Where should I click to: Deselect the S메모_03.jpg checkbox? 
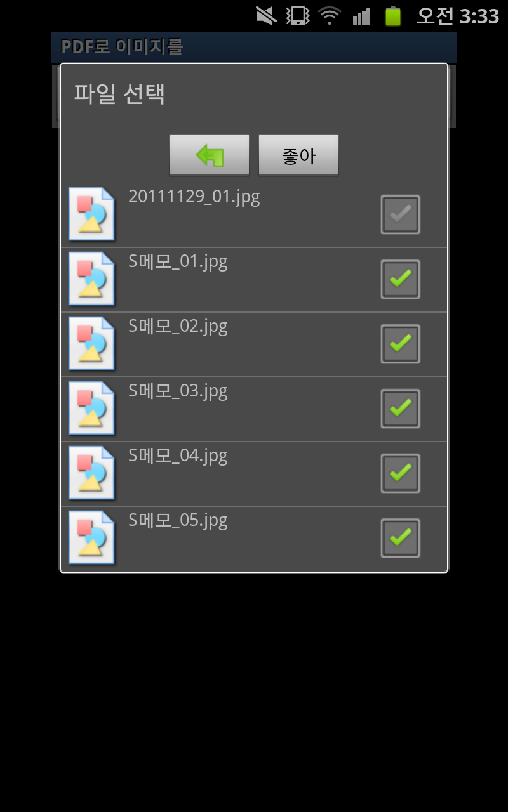coord(400,409)
